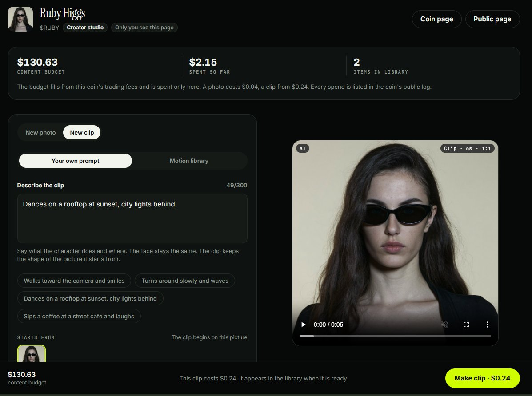Focus the Describe the clip text box

pos(132,218)
